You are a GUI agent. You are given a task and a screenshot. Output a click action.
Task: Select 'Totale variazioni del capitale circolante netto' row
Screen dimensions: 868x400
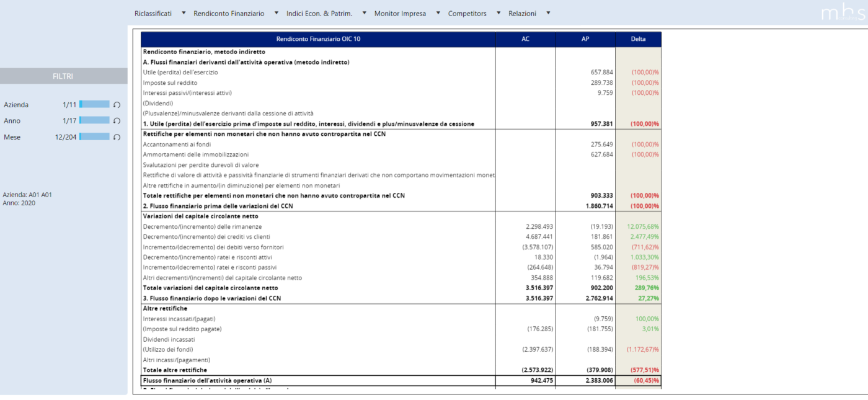[x=210, y=288]
